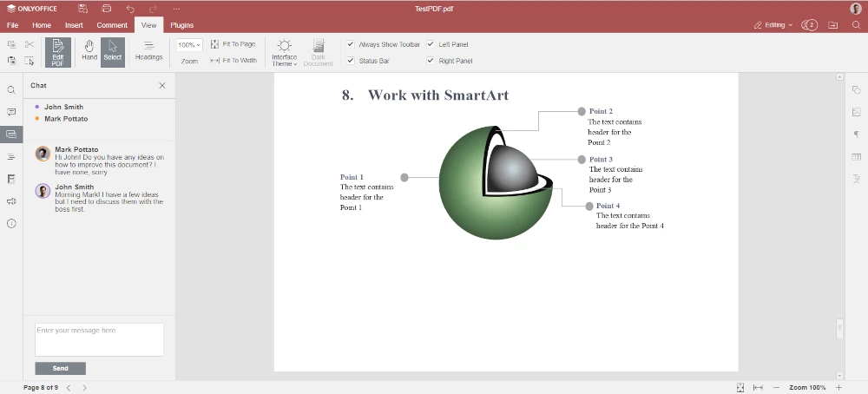Go to the next page arrow
The height and width of the screenshot is (394, 868).
pyautogui.click(x=84, y=388)
